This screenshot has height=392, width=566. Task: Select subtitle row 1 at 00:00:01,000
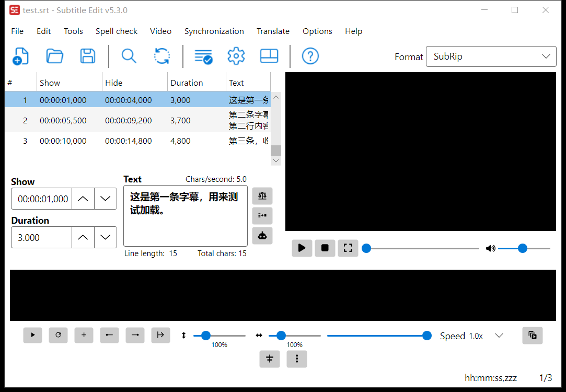coord(137,100)
